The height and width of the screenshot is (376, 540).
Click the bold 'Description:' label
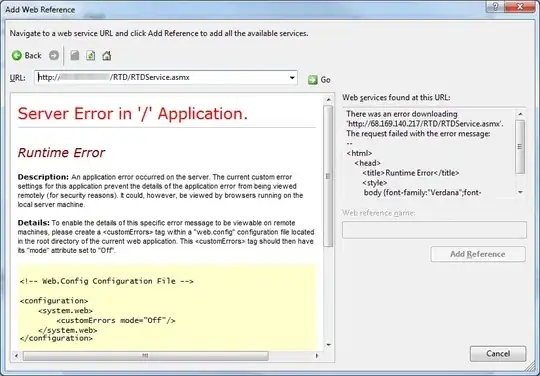pyautogui.click(x=43, y=177)
